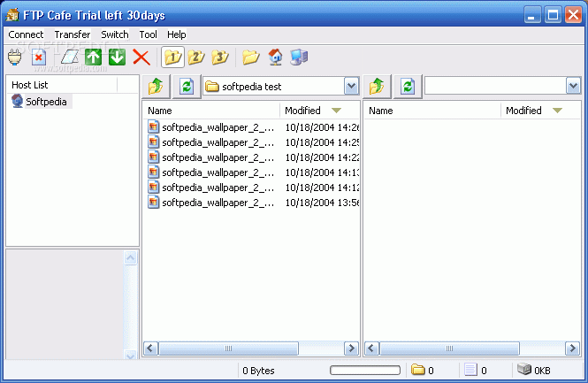Click the computer monitor toolbar icon
Viewport: 588px width, 383px height.
click(299, 57)
